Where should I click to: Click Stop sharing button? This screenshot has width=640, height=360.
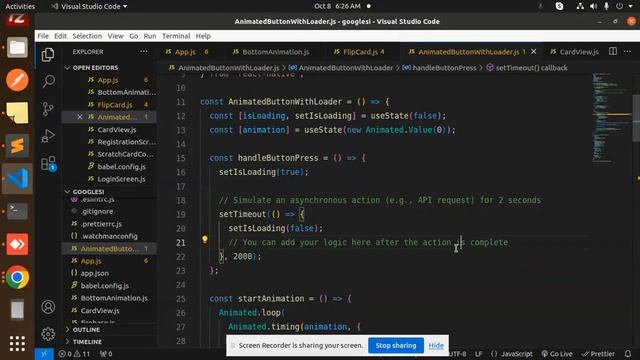(396, 345)
